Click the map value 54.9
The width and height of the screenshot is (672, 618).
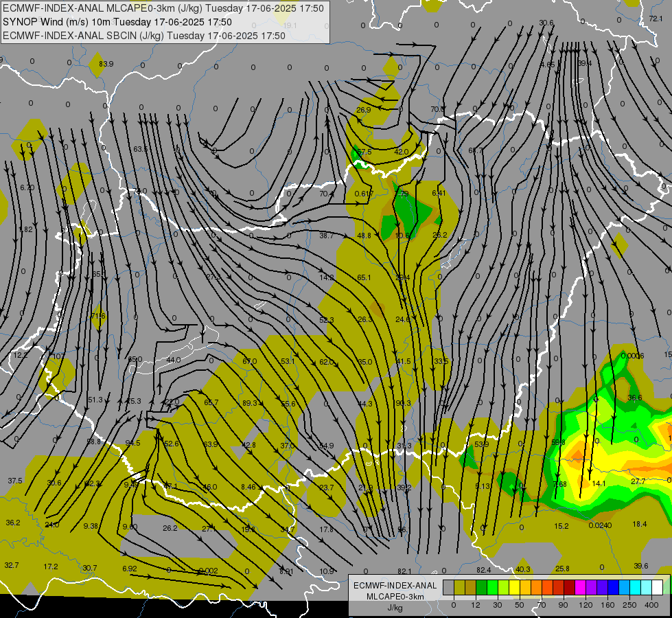tap(326, 446)
